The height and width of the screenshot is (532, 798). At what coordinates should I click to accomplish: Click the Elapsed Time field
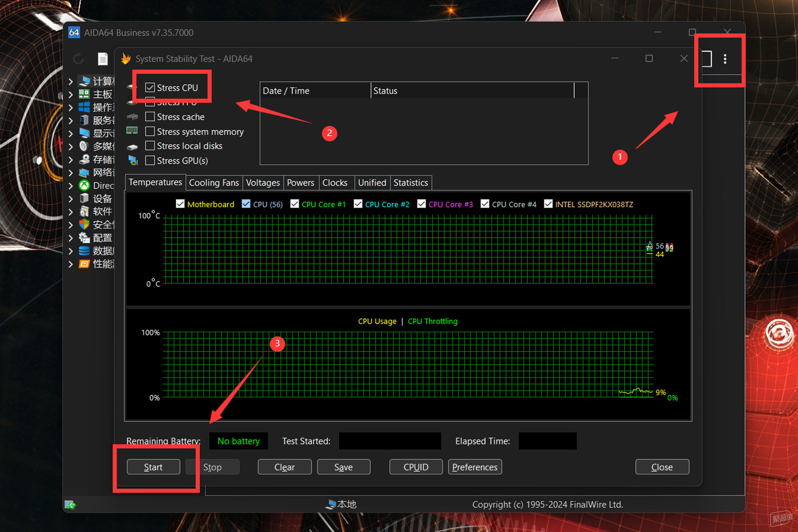pos(547,441)
